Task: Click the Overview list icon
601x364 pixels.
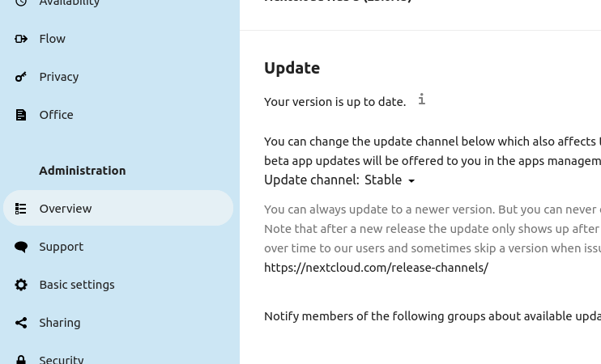Action: (21, 209)
